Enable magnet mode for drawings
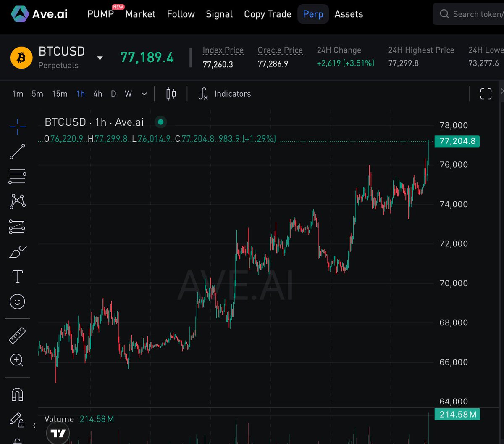Screen dimensions: 504x444 click(x=17, y=394)
